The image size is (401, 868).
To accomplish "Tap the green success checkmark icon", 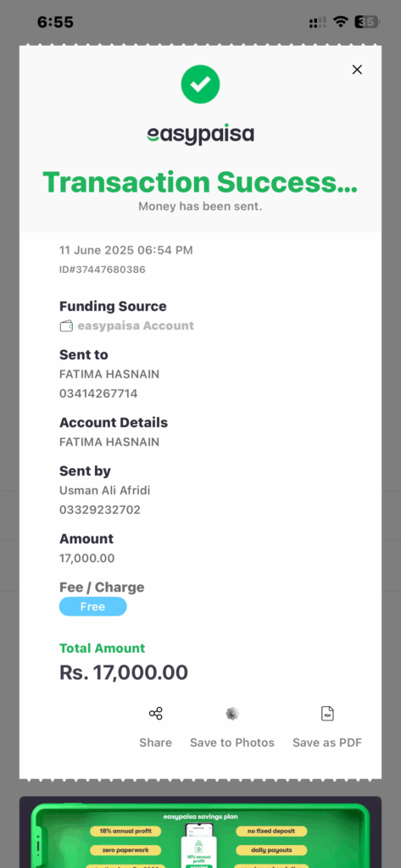I will 200,84.
